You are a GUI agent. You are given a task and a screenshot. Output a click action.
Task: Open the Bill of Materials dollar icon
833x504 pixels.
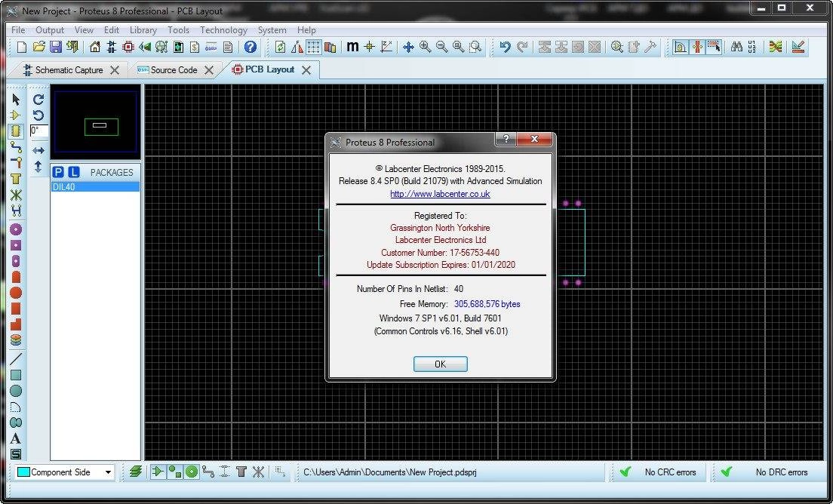[x=195, y=48]
